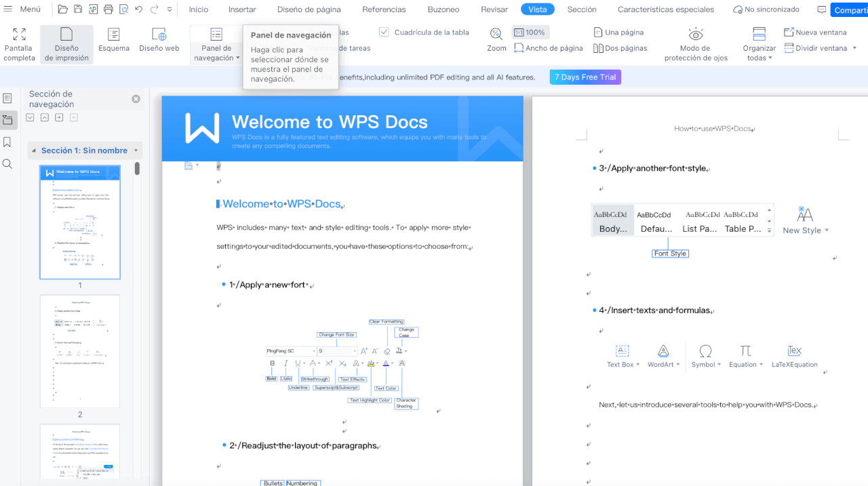
Task: Collapse Sección 1: Sin nombre triangle
Action: [34, 150]
